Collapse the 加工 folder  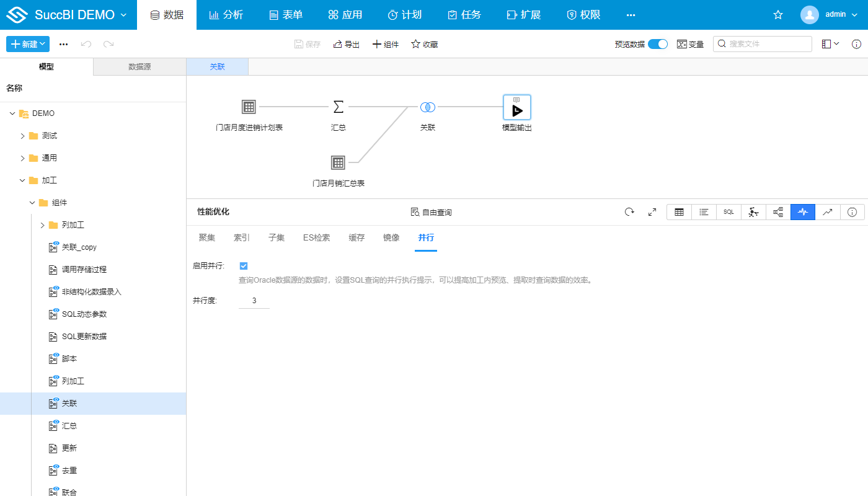point(22,180)
